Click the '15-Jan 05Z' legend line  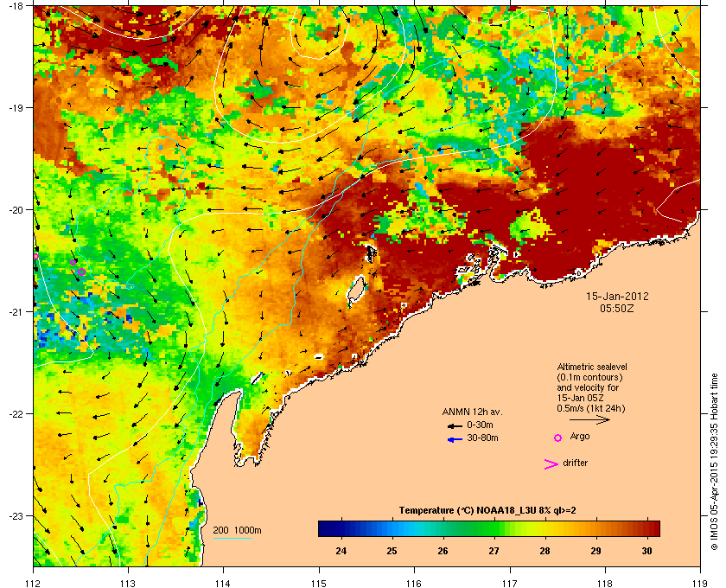[x=581, y=398]
